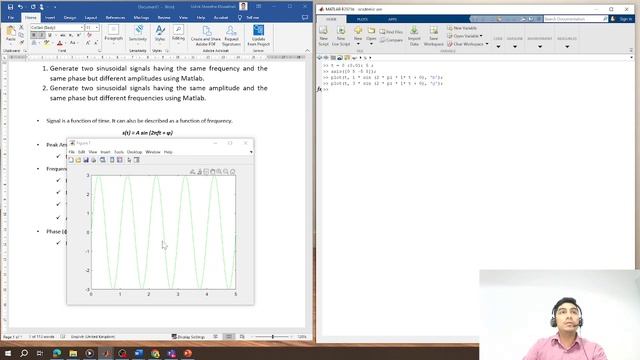Image resolution: width=640 pixels, height=360 pixels.
Task: Create a New Live Script in MATLAB
Action: click(x=341, y=36)
